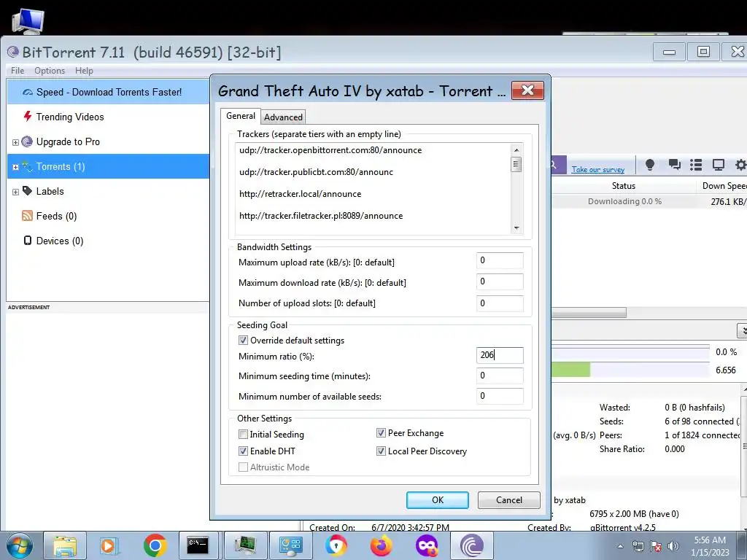Click the Status column header
Screen dimensions: 747x560
click(624, 186)
